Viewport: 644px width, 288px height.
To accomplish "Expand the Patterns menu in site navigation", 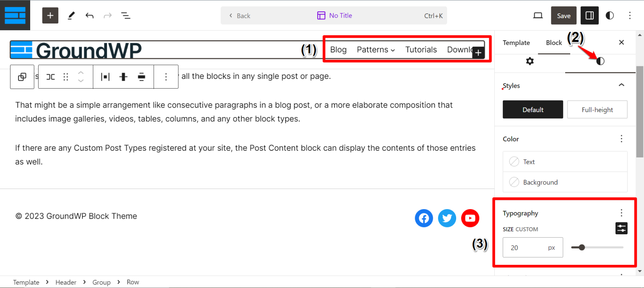I will [x=375, y=50].
